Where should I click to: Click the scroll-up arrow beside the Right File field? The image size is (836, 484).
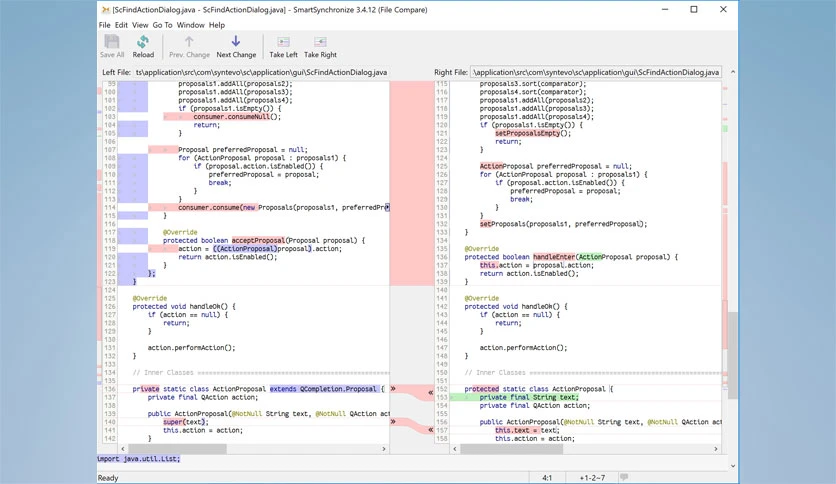point(733,71)
